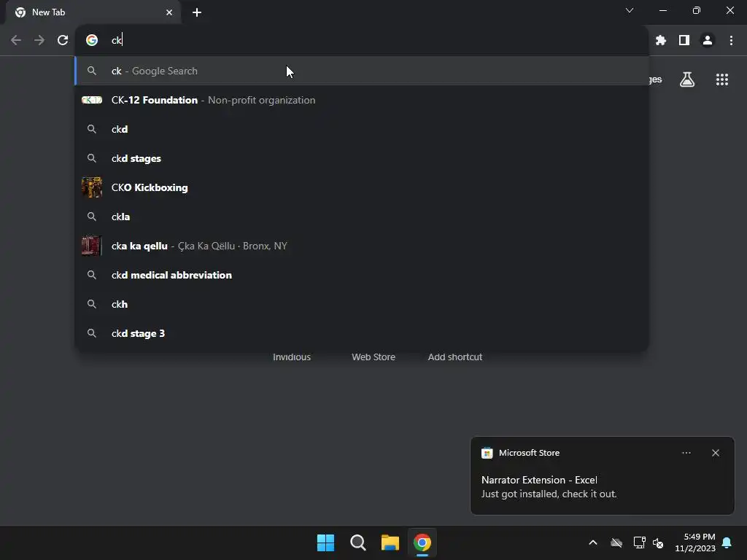Image resolution: width=747 pixels, height=560 pixels.
Task: Click the Invidious shortcut label
Action: 292,357
